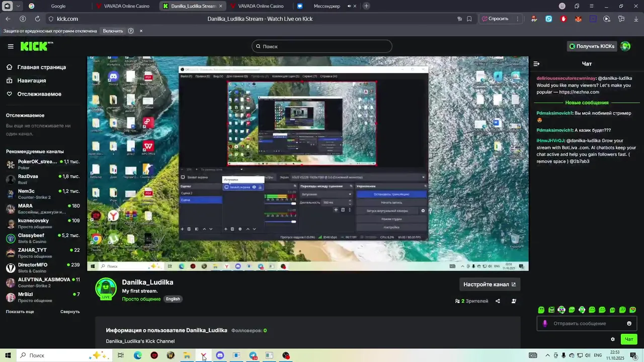This screenshot has height=362, width=644.
Task: Show hidden system tray icons
Action: point(547,355)
